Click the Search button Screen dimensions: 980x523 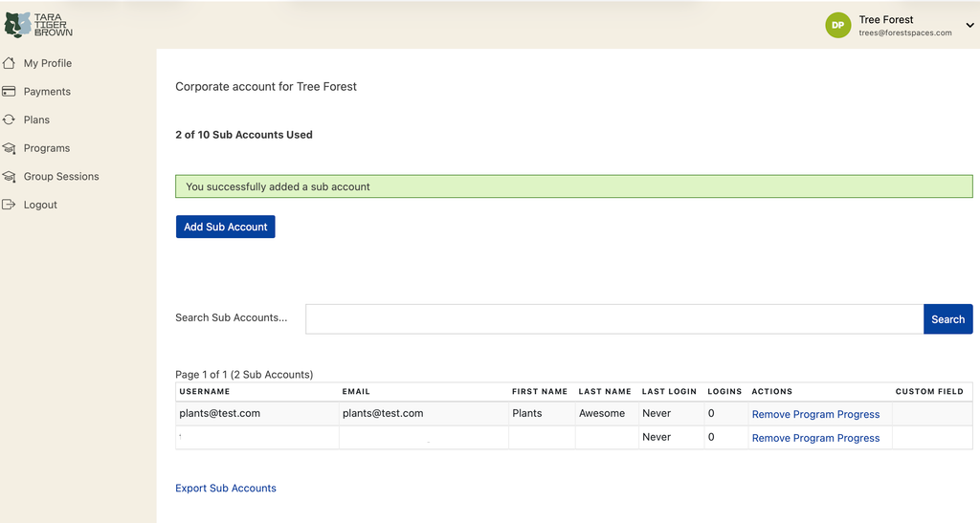tap(947, 319)
